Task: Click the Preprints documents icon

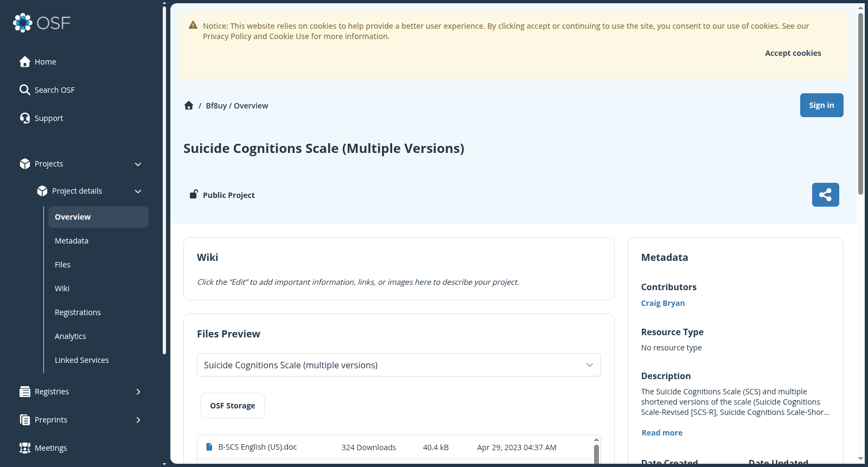Action: (25, 420)
